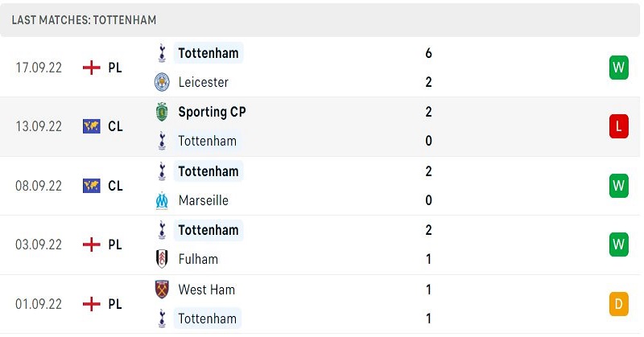644x337 pixels.
Task: Click Champions League flag icon for 08.09.22
Action: (x=91, y=186)
